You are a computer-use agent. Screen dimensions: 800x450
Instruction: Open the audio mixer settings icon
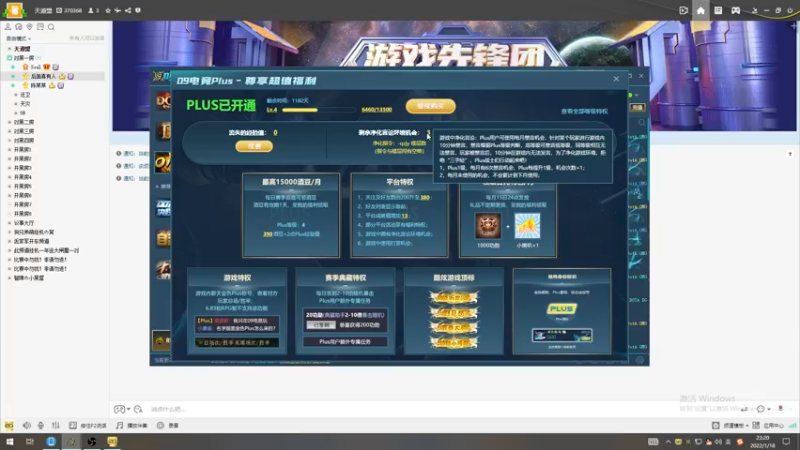(x=56, y=425)
